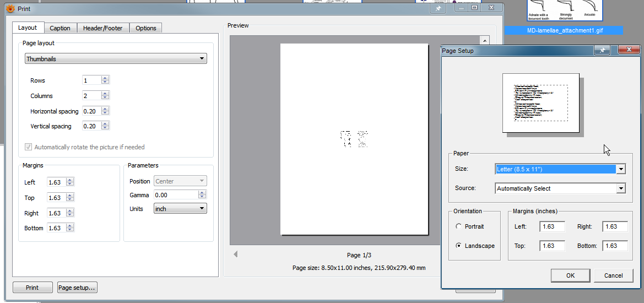The width and height of the screenshot is (644, 303).
Task: Confirm Page Setup with OK
Action: pyautogui.click(x=571, y=275)
